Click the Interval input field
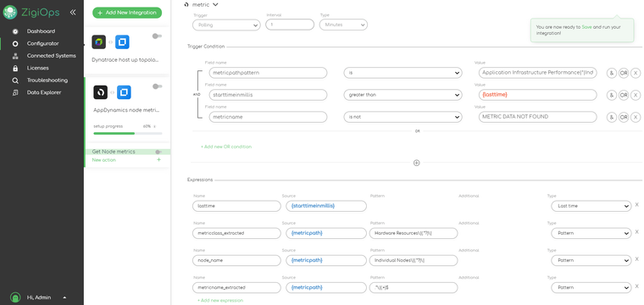The height and width of the screenshot is (305, 644). point(290,25)
